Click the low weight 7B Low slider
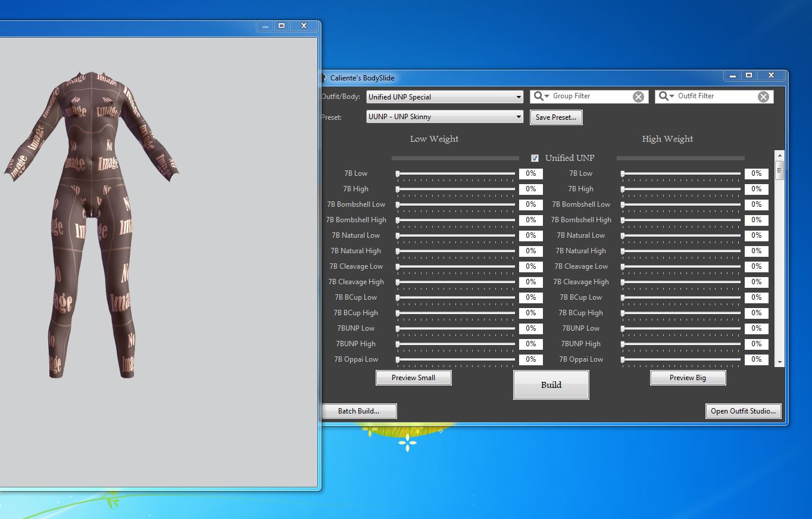The width and height of the screenshot is (812, 519). click(455, 173)
